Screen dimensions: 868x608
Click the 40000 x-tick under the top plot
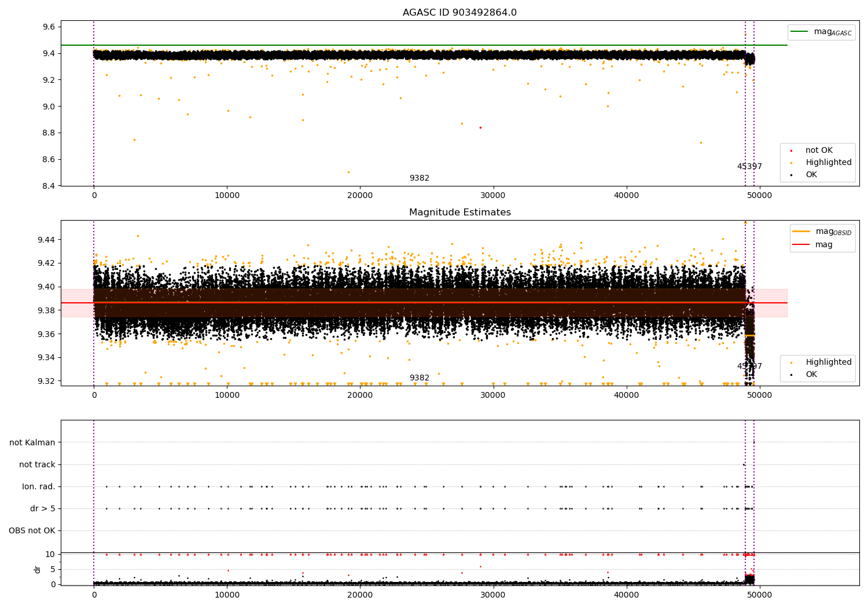627,196
